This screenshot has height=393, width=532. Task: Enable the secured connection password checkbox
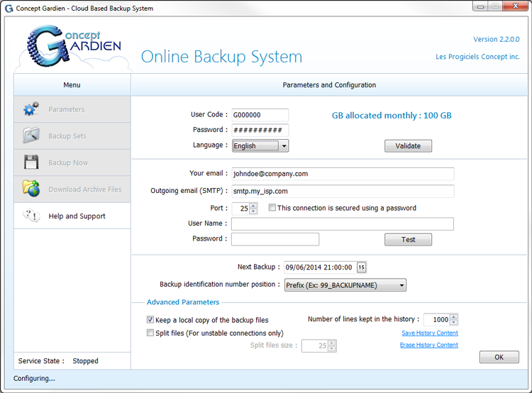(272, 208)
